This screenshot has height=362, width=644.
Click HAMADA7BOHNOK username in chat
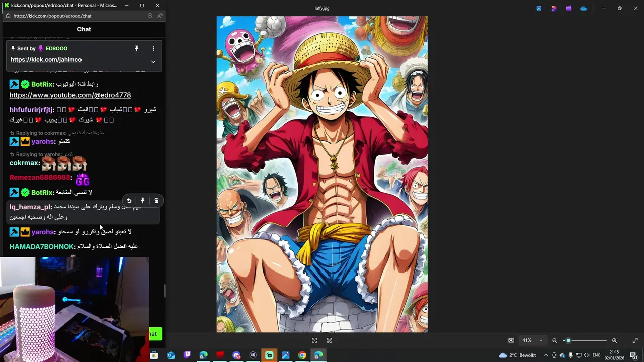click(x=42, y=246)
